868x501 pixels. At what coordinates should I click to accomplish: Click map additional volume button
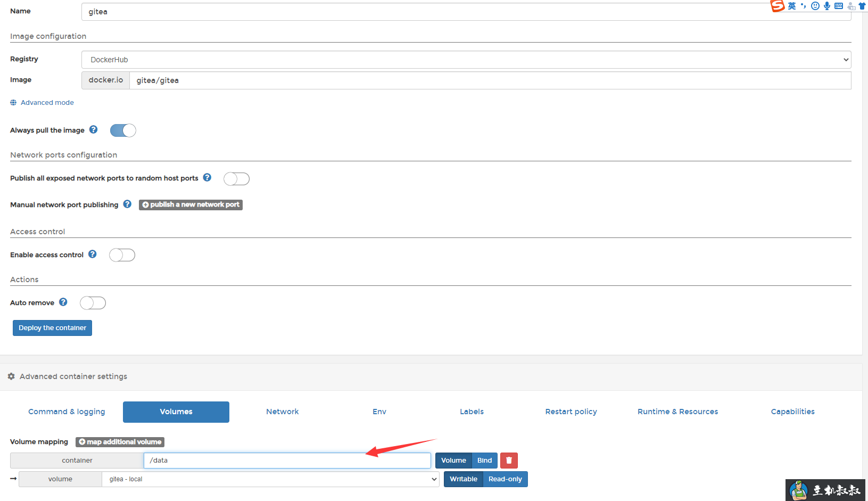[x=120, y=442]
